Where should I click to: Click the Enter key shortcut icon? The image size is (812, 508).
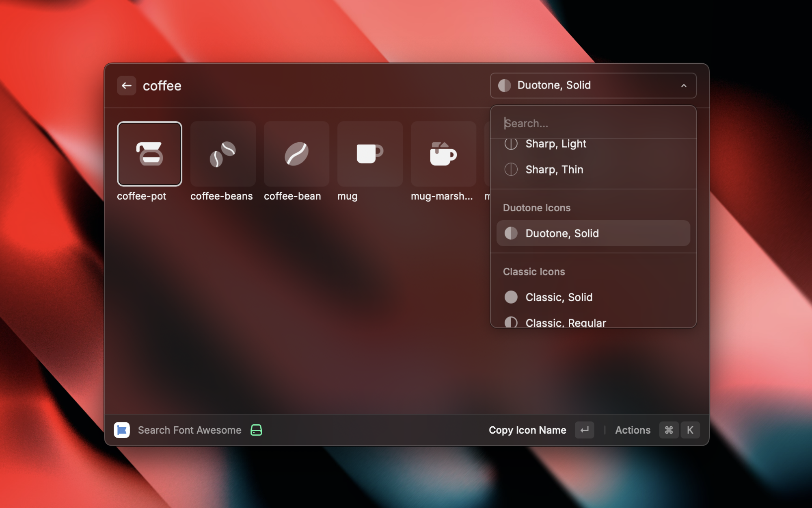pyautogui.click(x=584, y=430)
